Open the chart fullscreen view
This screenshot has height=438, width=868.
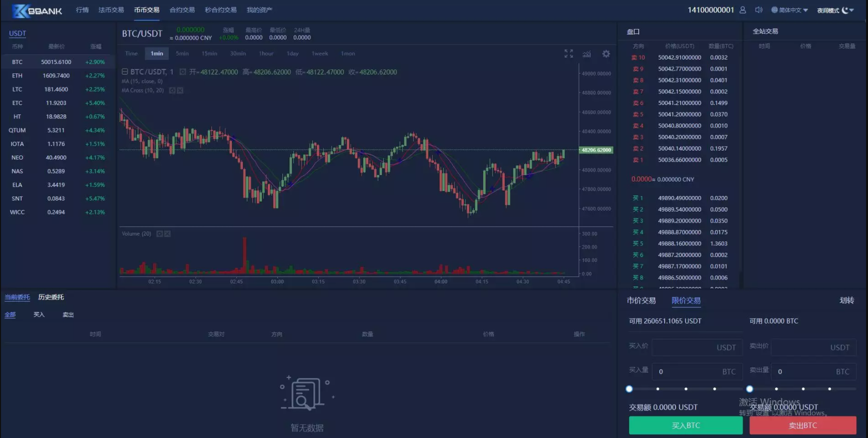569,53
